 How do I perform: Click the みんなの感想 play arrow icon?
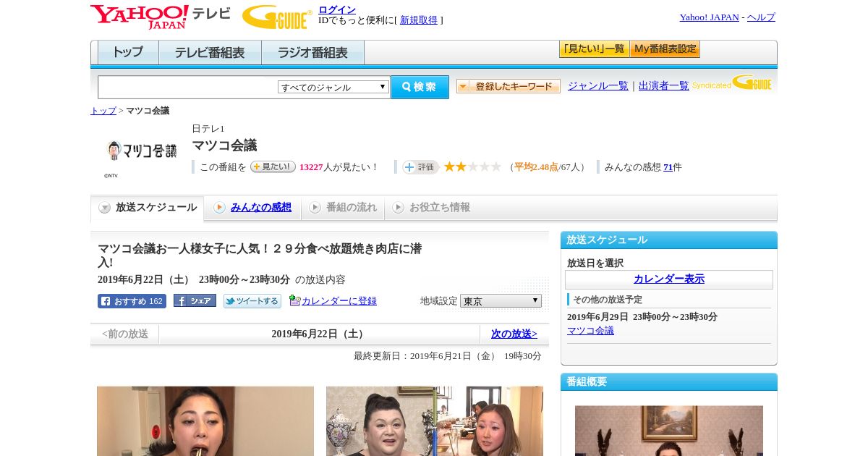point(219,208)
